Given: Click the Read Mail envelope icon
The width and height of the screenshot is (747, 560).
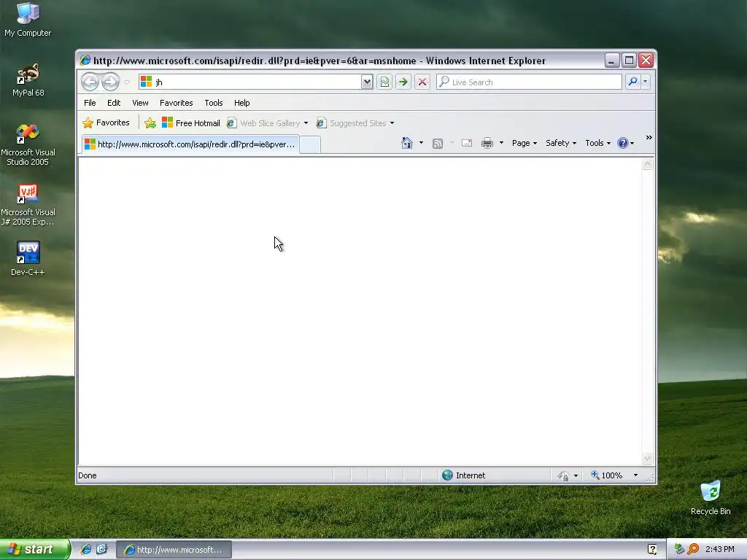Looking at the screenshot, I should click(467, 143).
